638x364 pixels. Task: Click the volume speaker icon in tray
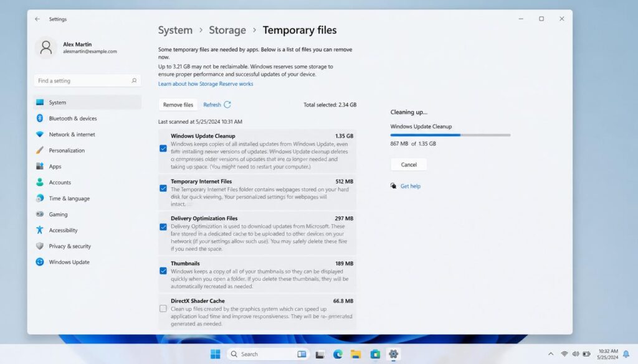(575, 354)
